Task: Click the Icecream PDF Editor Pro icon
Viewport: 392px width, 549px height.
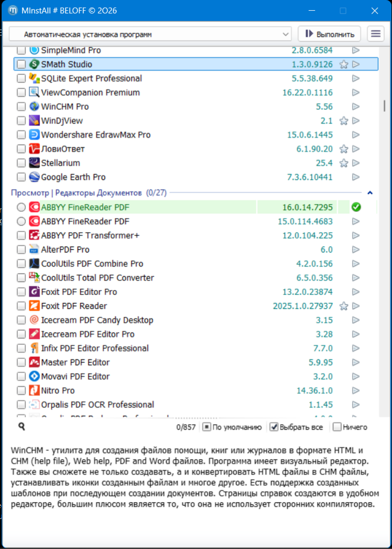Action: click(x=34, y=334)
